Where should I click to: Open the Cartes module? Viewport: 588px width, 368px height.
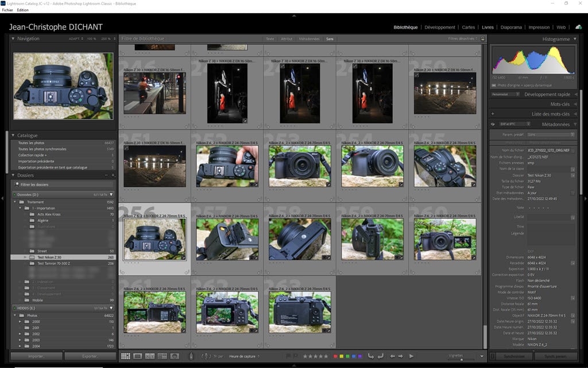469,27
